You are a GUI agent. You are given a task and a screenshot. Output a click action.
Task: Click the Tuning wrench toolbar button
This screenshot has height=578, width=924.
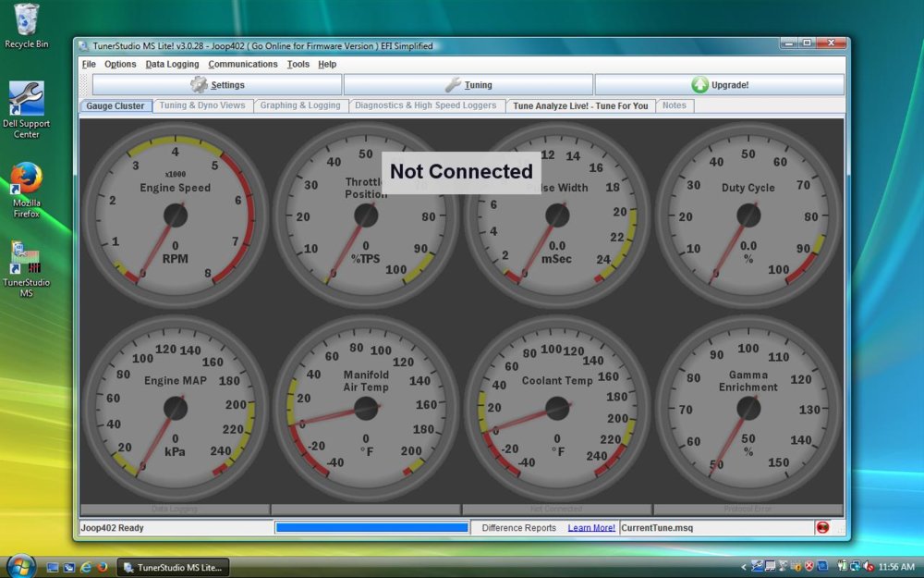pyautogui.click(x=468, y=85)
